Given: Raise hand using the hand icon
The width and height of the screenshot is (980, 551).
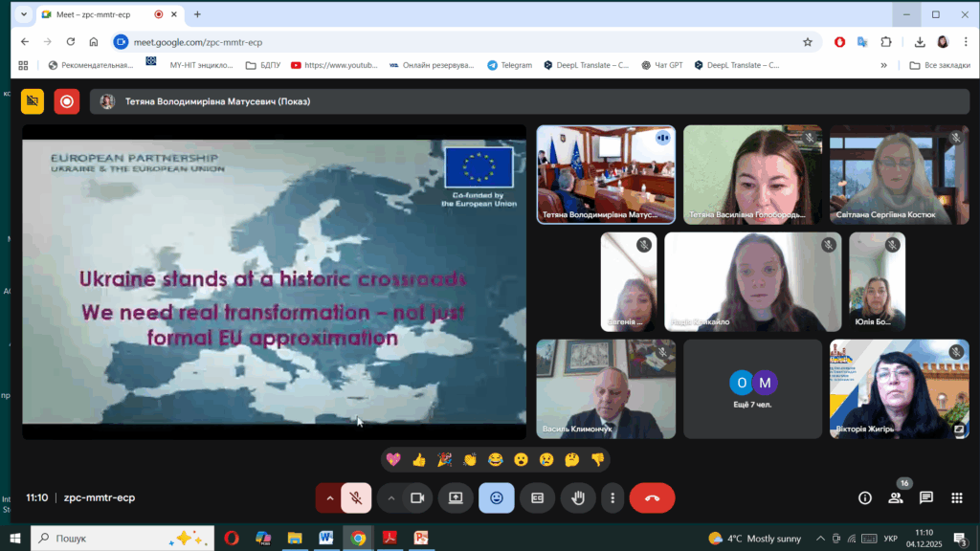Looking at the screenshot, I should pyautogui.click(x=578, y=497).
